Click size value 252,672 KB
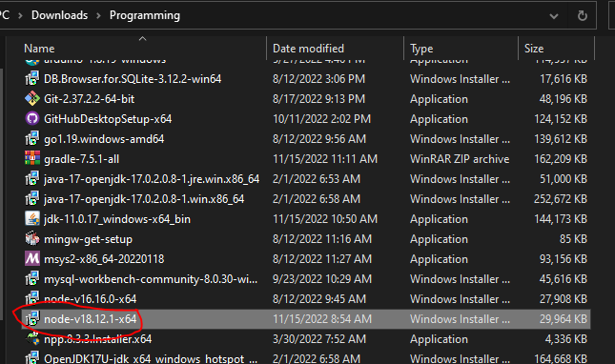 pyautogui.click(x=561, y=198)
